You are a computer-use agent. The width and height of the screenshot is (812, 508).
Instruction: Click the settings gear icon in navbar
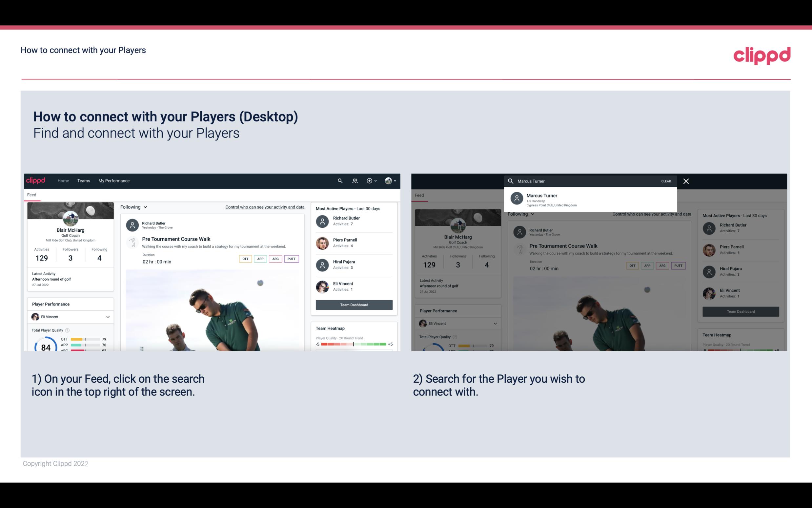(x=369, y=180)
